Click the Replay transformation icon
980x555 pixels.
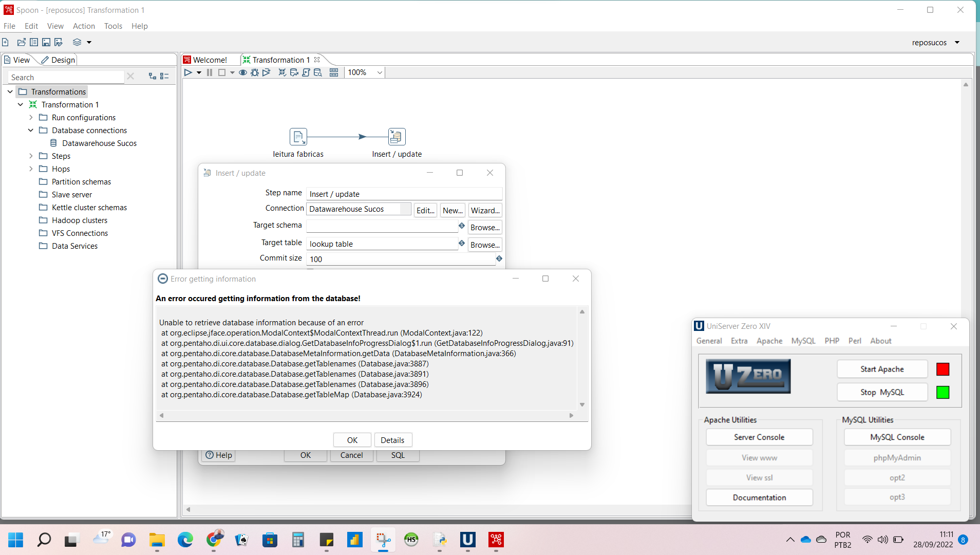(266, 72)
